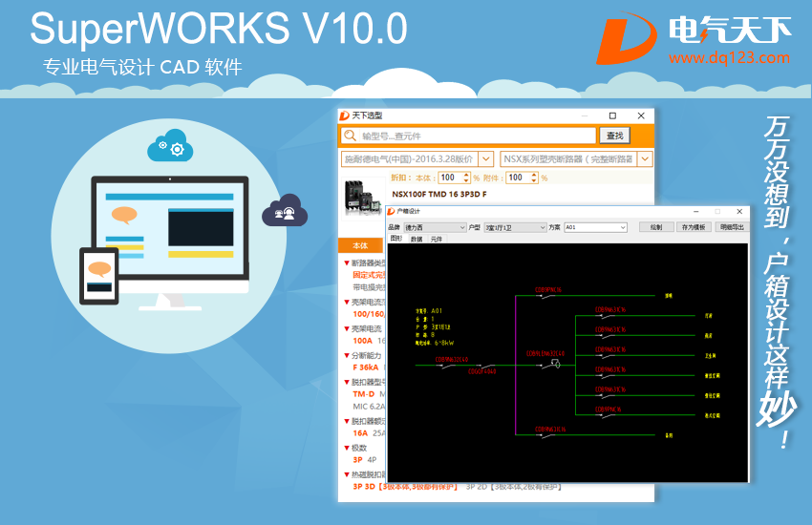Click the CDB9N632C40 main breaker label
The image size is (812, 525).
[x=452, y=360]
